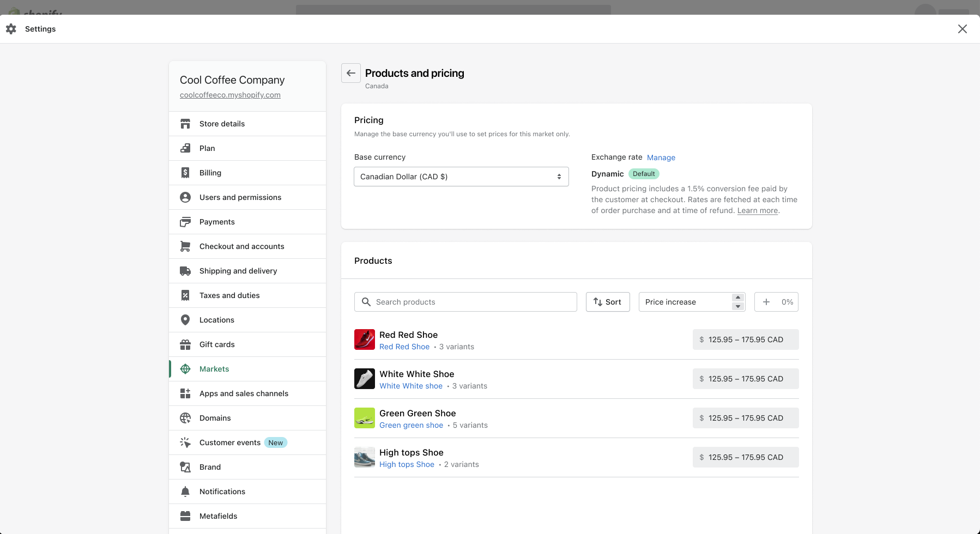980x534 pixels.
Task: Go to Taxes and duties settings
Action: pos(229,295)
